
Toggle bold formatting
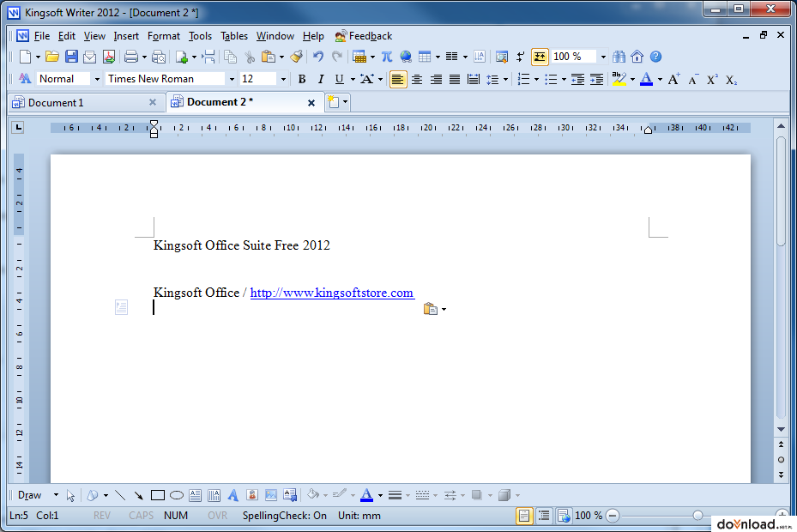tap(302, 79)
